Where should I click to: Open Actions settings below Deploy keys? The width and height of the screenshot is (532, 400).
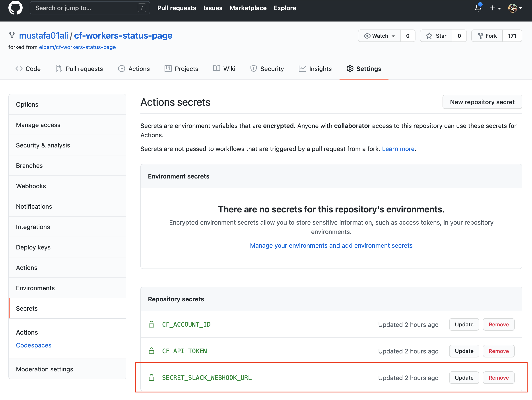[x=67, y=268]
